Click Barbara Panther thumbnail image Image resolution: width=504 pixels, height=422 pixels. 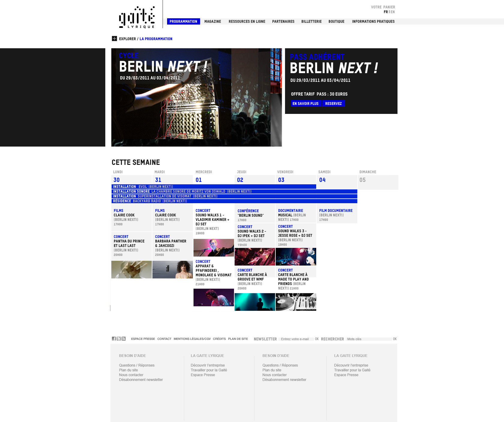pos(172,269)
